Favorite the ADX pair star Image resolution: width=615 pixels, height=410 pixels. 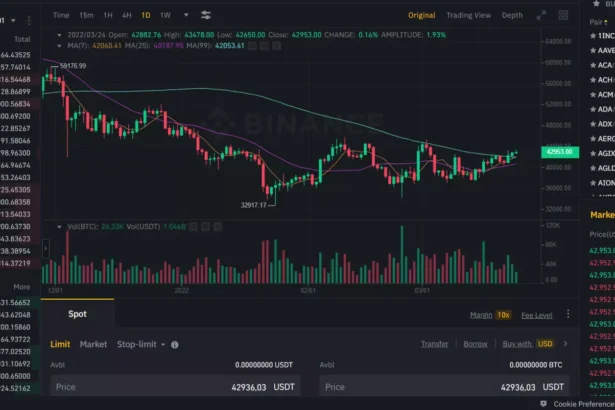593,124
